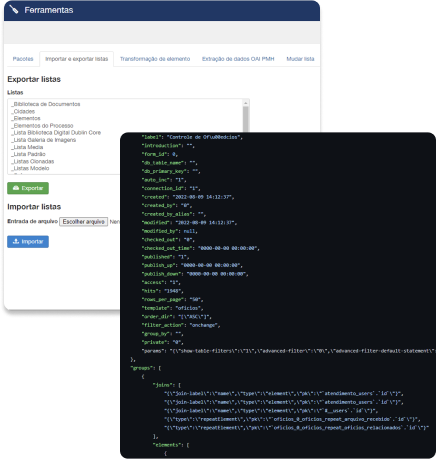Switch to the Transformação de elemento tab

[x=155, y=59]
